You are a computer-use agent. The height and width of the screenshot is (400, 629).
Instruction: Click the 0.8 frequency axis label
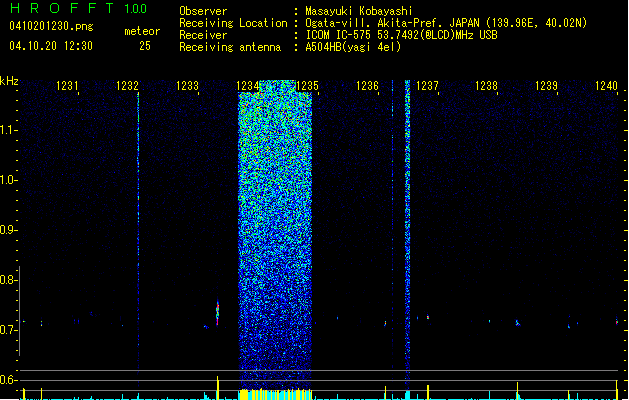[x=8, y=280]
